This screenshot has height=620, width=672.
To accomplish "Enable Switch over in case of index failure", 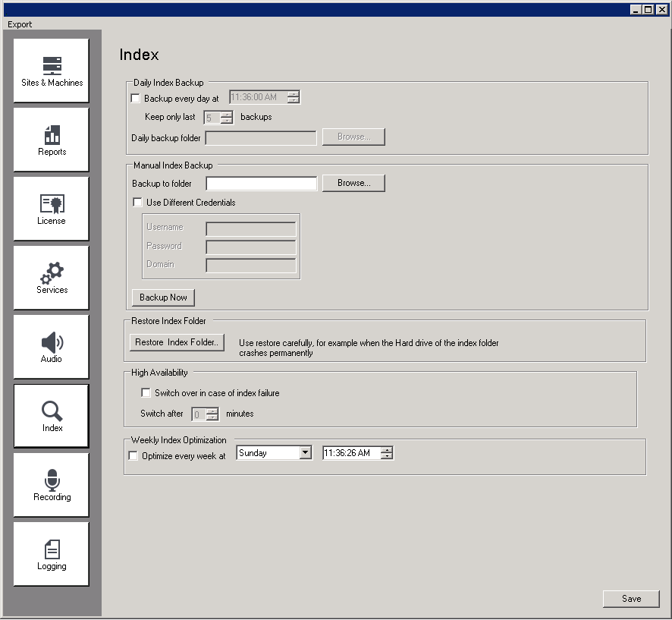I will pyautogui.click(x=146, y=393).
